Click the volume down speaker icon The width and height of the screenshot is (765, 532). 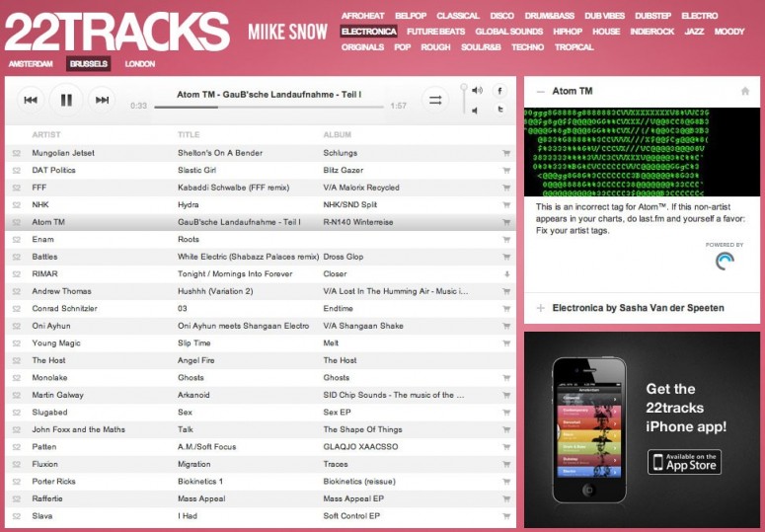click(x=475, y=111)
